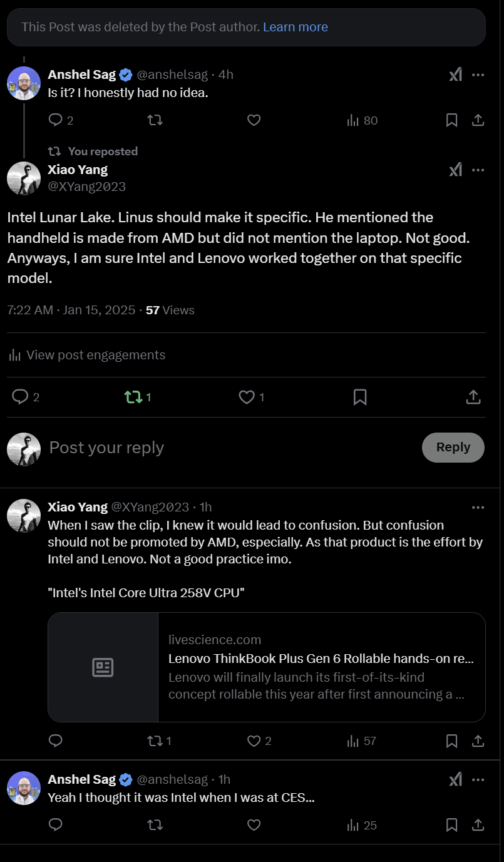The width and height of the screenshot is (504, 862).
Task: Share Anshel Sag's CES reply post
Action: [478, 825]
